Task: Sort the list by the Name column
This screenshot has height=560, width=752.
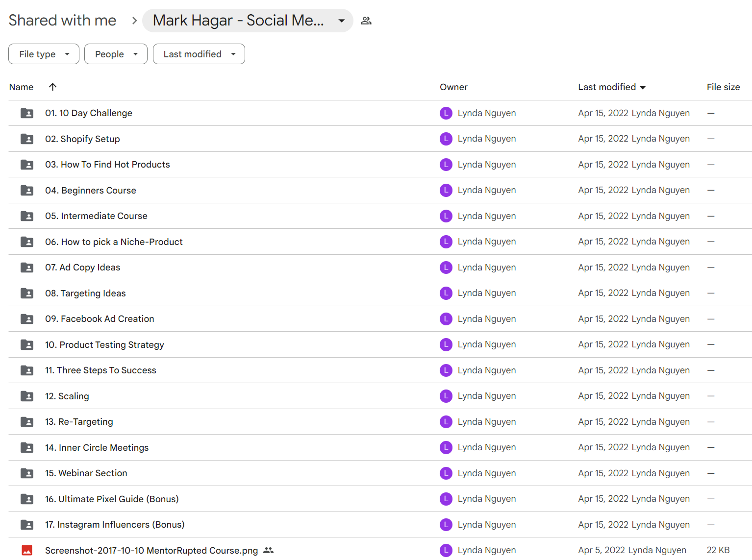Action: 22,87
